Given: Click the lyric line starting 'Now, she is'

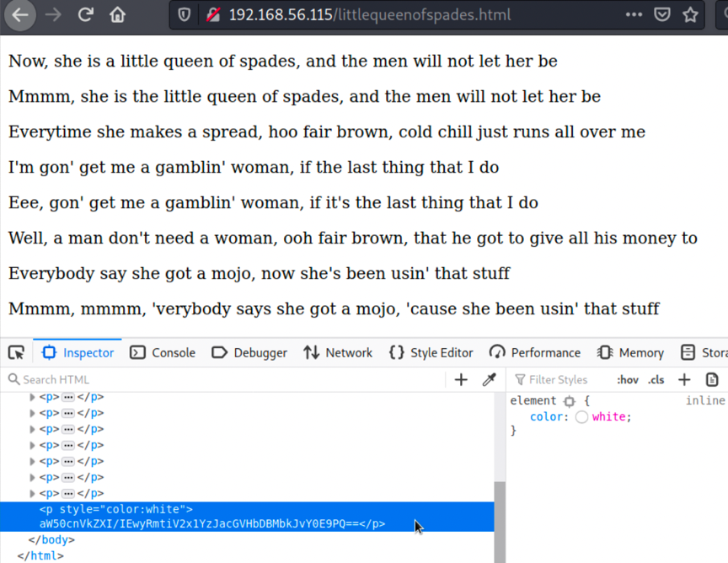Looking at the screenshot, I should tap(283, 61).
